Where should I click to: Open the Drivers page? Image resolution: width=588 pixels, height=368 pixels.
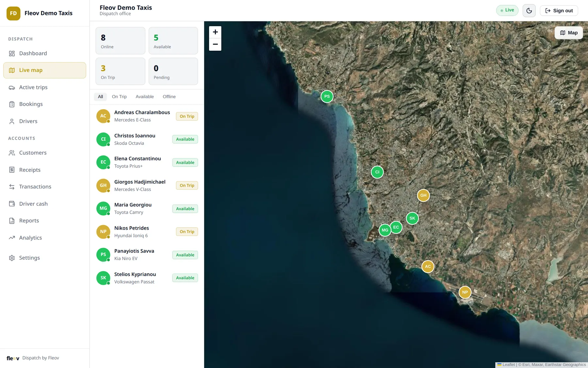[45, 121]
